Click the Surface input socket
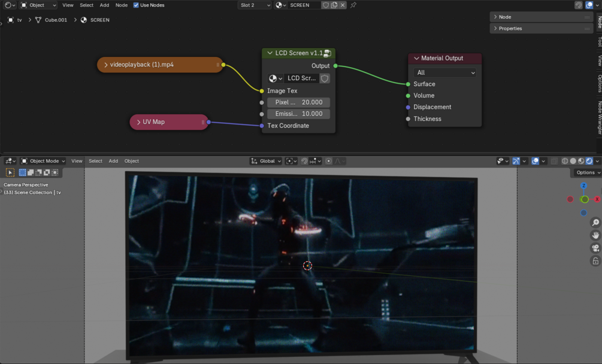Image resolution: width=602 pixels, height=364 pixels. [408, 84]
